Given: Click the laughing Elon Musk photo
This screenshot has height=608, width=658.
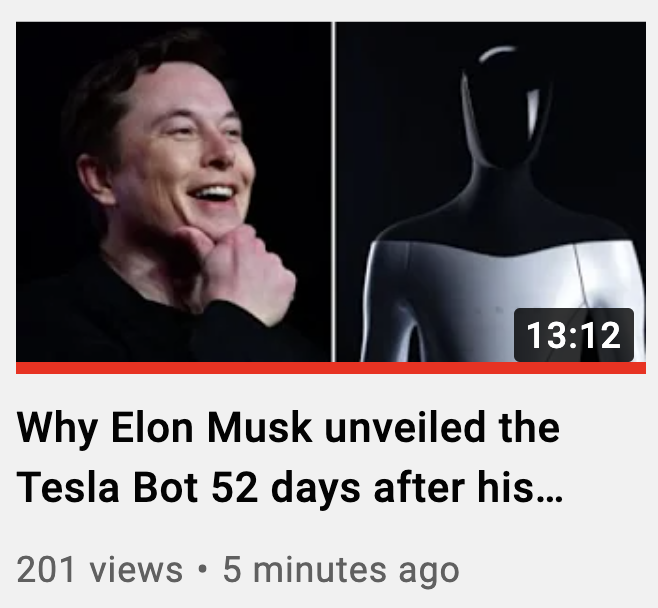Looking at the screenshot, I should (173, 192).
